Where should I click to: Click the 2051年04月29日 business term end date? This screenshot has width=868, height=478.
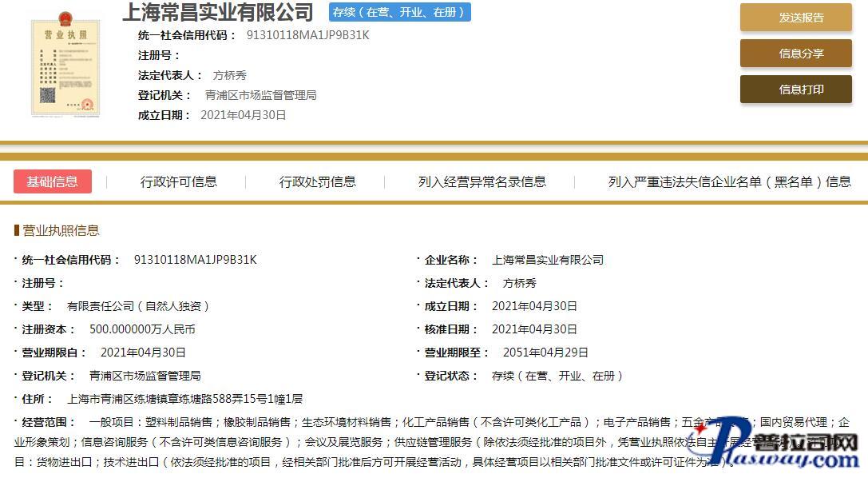pyautogui.click(x=545, y=352)
